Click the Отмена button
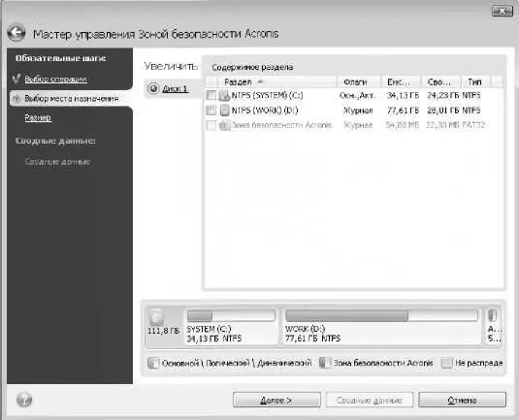The image size is (519, 420). (x=462, y=401)
